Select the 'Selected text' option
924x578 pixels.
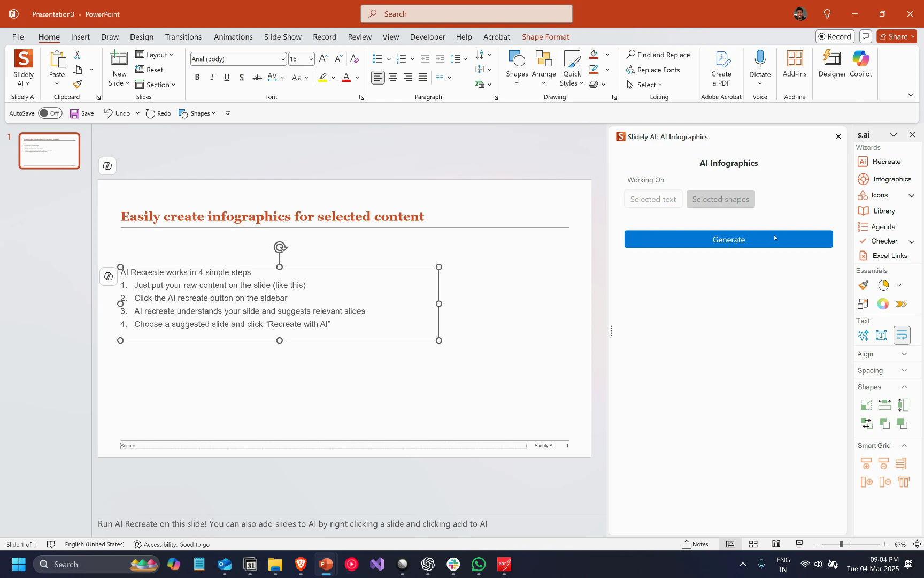(x=653, y=199)
